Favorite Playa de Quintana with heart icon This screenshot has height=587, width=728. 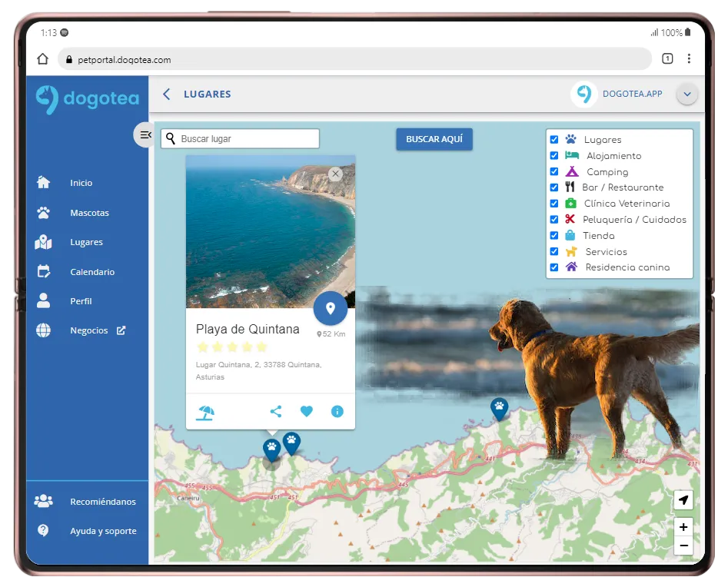click(x=306, y=412)
